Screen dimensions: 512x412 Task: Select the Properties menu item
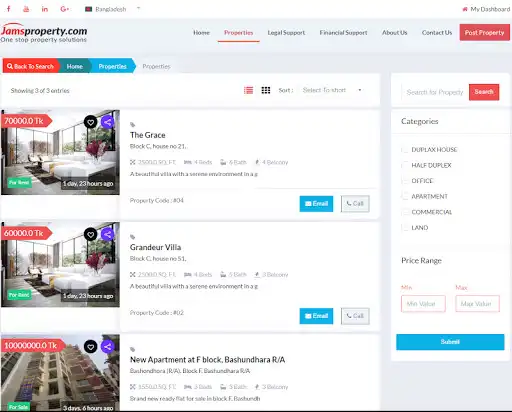pos(238,33)
